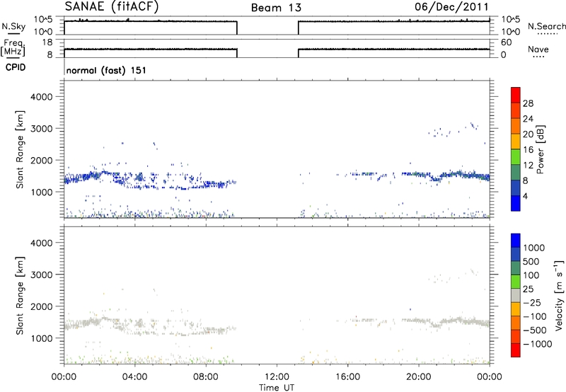Select the Freq. [MHz] axis label
This screenshot has width=566, height=392.
click(13, 47)
